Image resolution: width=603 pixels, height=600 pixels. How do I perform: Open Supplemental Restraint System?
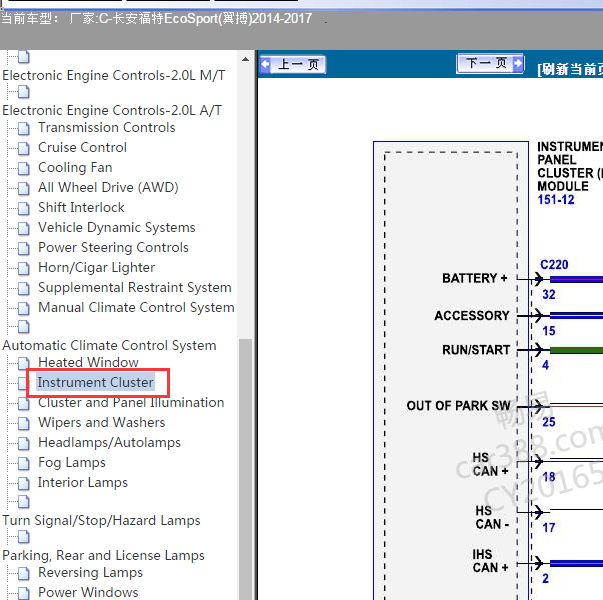[135, 287]
